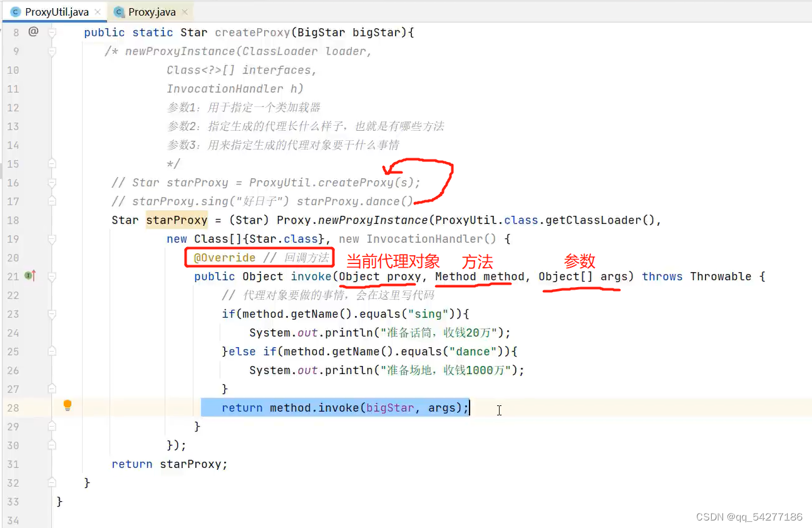
Task: Click the comment on line 12 about 参数1
Action: pyautogui.click(x=244, y=108)
